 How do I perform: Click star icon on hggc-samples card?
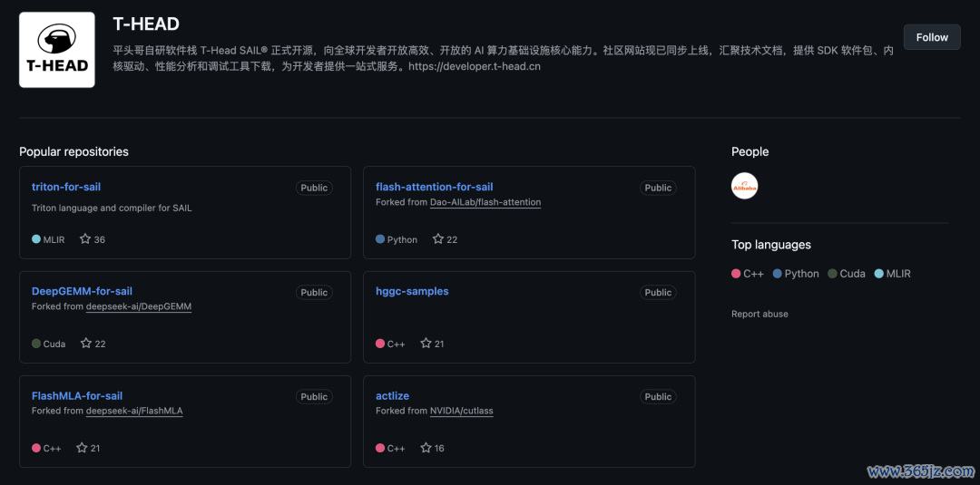426,344
